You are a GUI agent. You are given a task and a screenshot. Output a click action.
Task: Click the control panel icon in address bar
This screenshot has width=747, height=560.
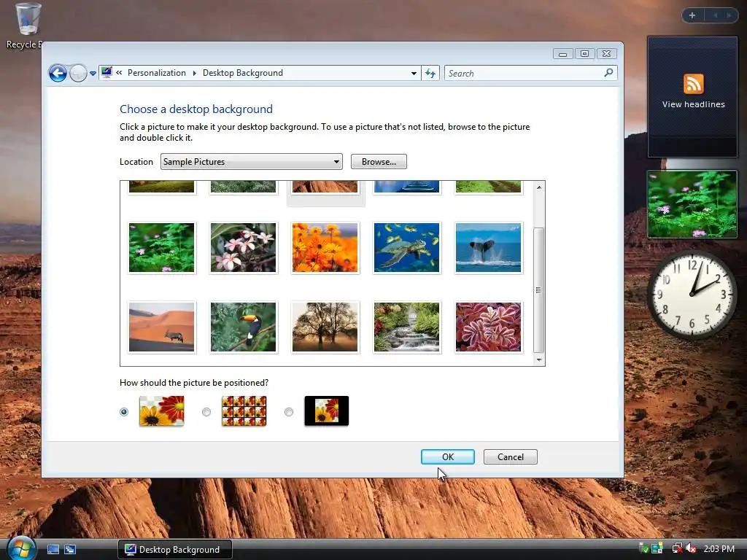(x=107, y=72)
